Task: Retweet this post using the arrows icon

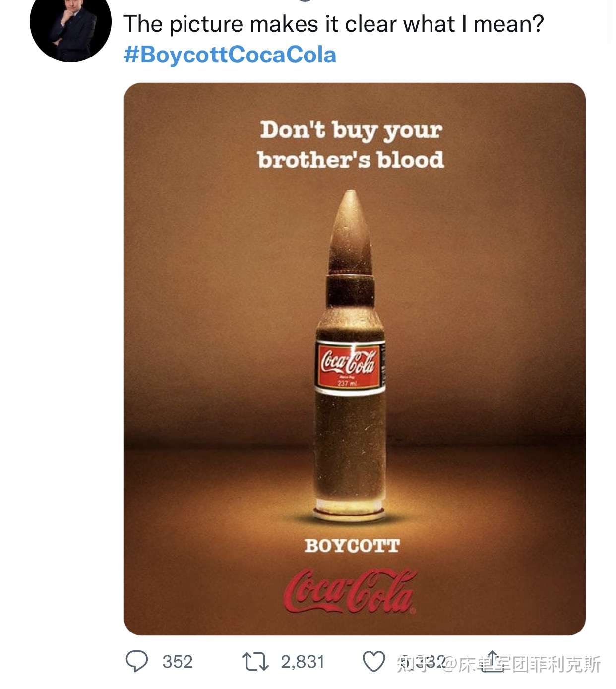Action: click(255, 661)
